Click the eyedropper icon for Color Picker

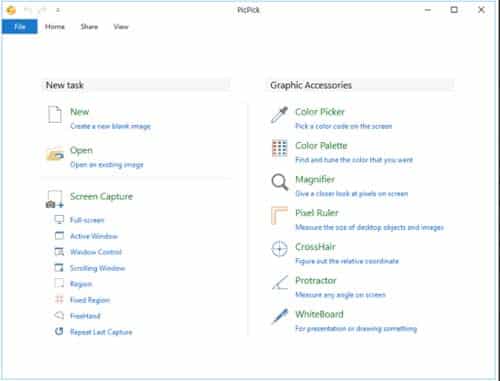coord(279,115)
